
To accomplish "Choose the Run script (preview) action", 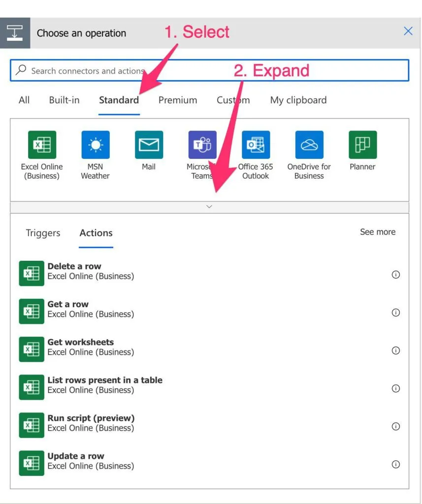I will pyautogui.click(x=91, y=423).
